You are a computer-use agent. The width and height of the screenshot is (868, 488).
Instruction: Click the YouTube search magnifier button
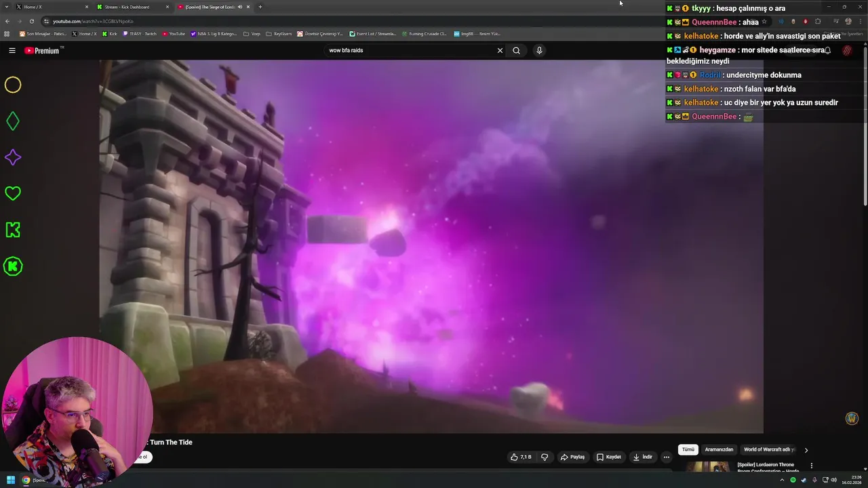[516, 50]
